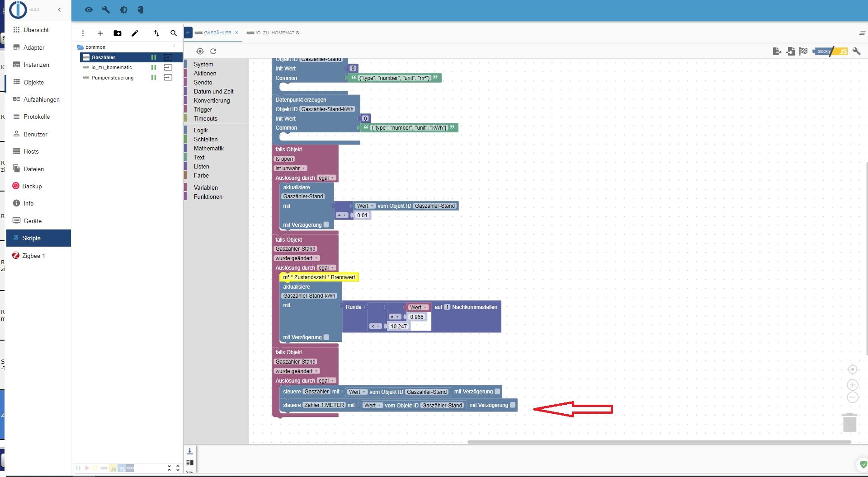Click the back arrow left of the tabs
Viewport: 868px width, 477px height.
point(188,33)
